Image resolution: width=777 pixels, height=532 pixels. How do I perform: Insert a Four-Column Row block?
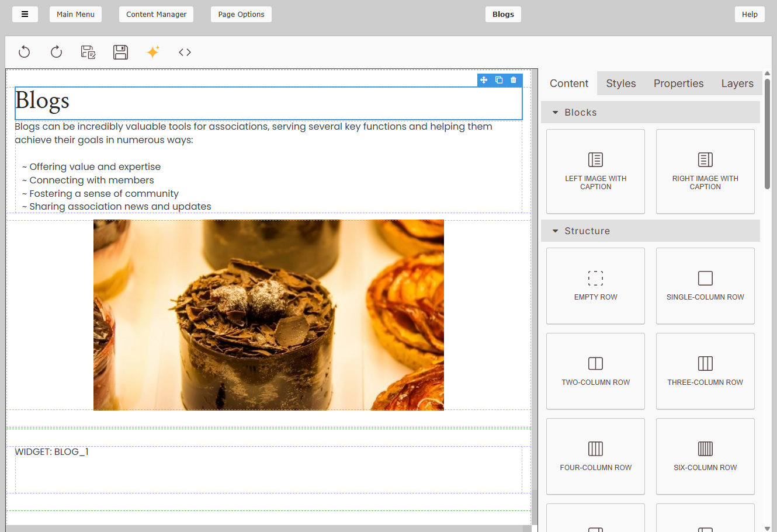click(595, 456)
